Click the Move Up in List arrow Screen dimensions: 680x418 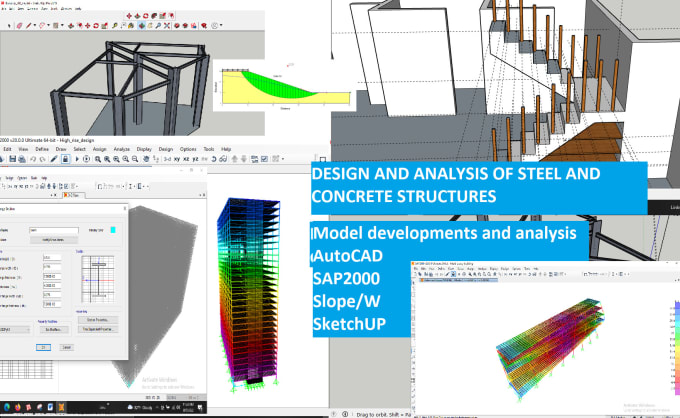[235, 159]
